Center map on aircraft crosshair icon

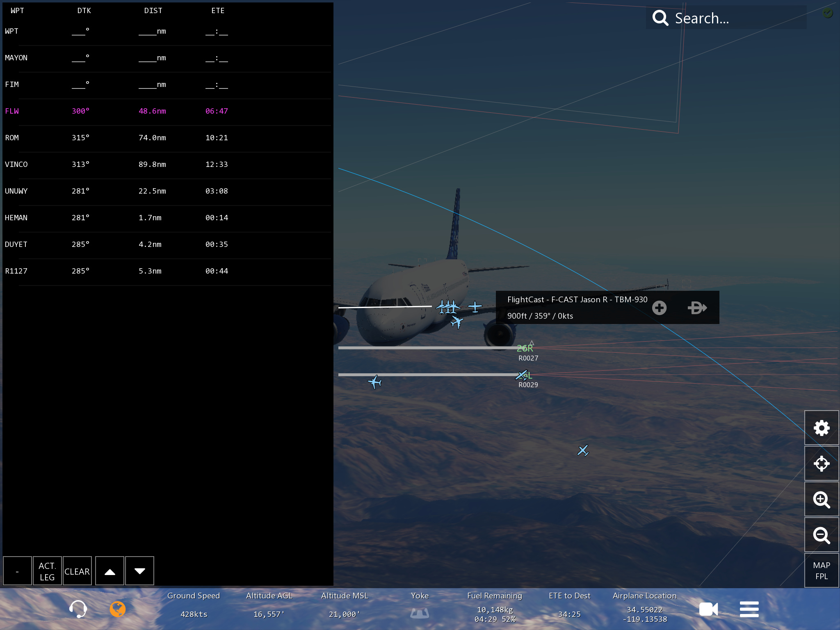821,464
